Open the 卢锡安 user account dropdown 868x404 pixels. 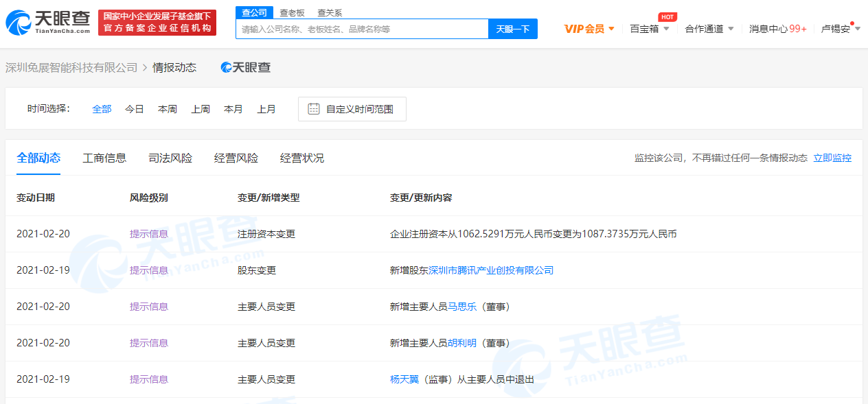[x=840, y=29]
